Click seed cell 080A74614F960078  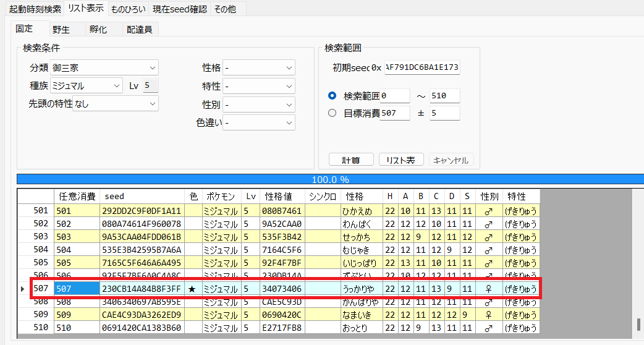[x=142, y=224]
